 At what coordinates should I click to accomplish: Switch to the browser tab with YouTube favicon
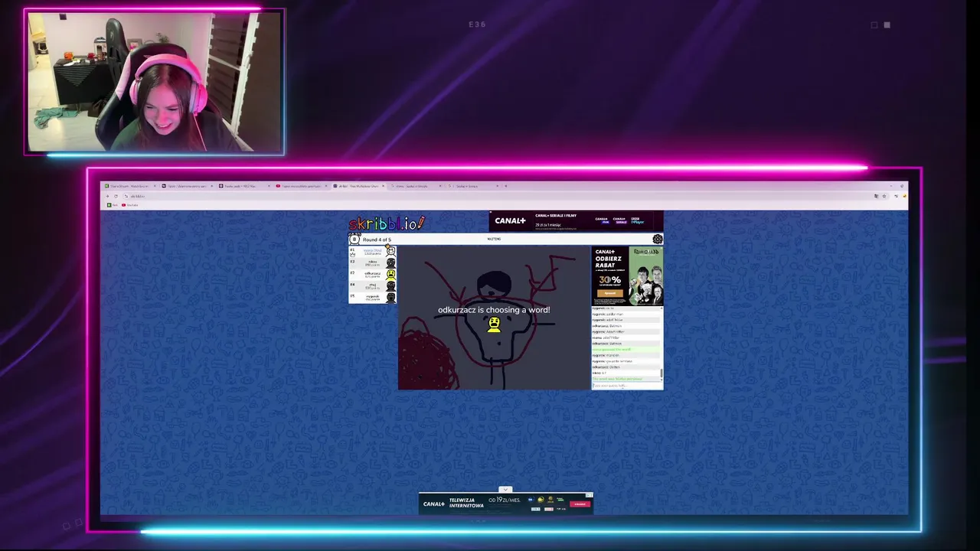coord(302,186)
